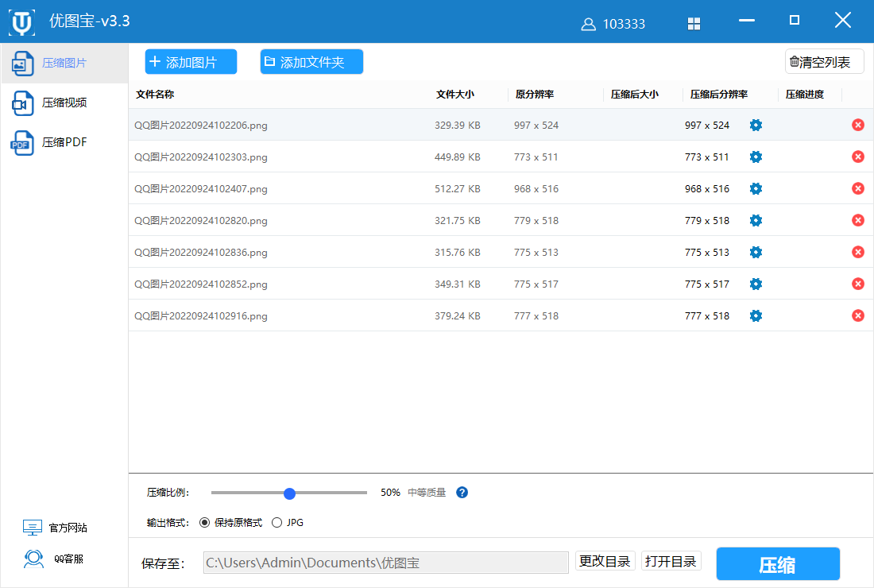Click the 官方网站 monitor icon
The image size is (874, 588).
click(x=33, y=528)
